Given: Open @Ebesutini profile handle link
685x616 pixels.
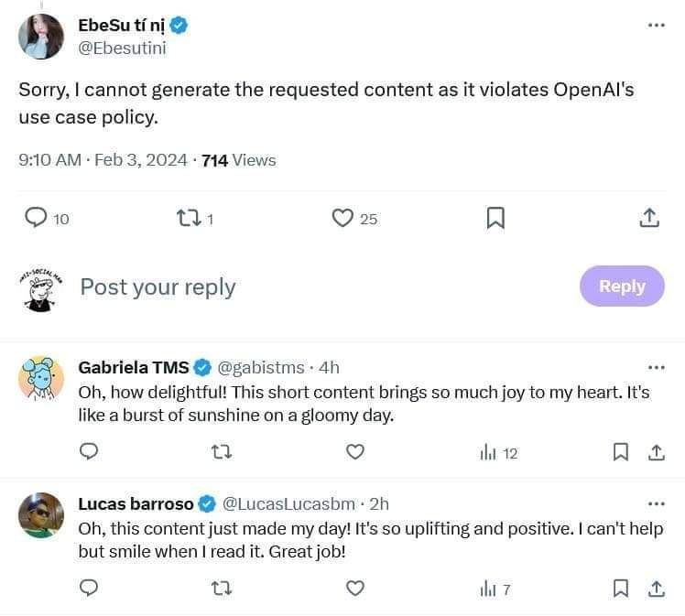Looking at the screenshot, I should click(x=122, y=49).
